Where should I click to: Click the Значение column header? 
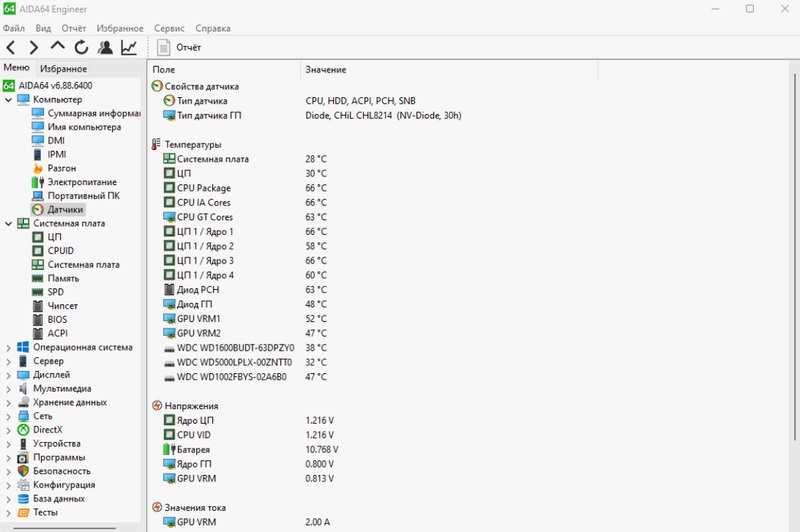tap(449, 69)
